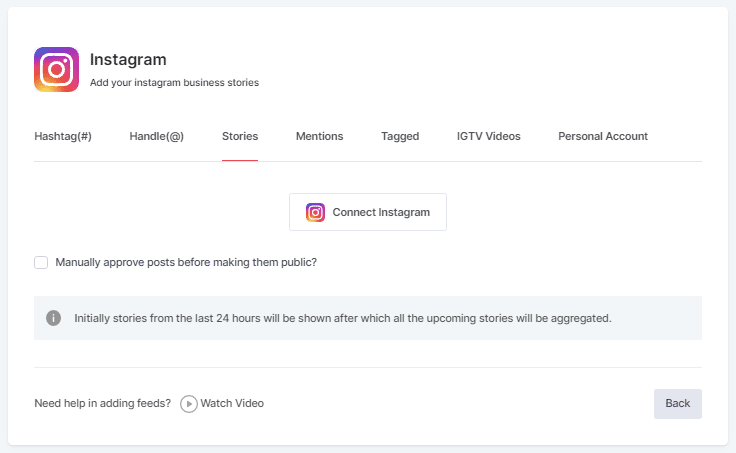Click the small Instagram icon inside Connect button
The image size is (736, 453).
point(315,212)
